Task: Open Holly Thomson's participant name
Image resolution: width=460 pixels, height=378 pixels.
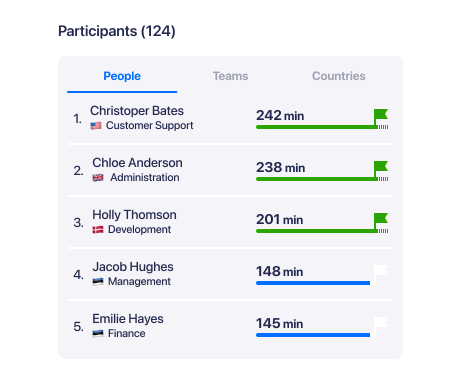Action: click(134, 215)
